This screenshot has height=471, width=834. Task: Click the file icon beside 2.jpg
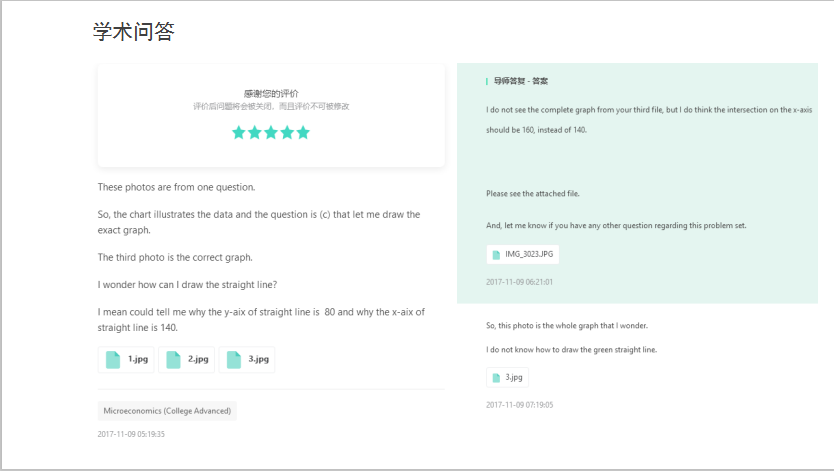click(x=173, y=360)
